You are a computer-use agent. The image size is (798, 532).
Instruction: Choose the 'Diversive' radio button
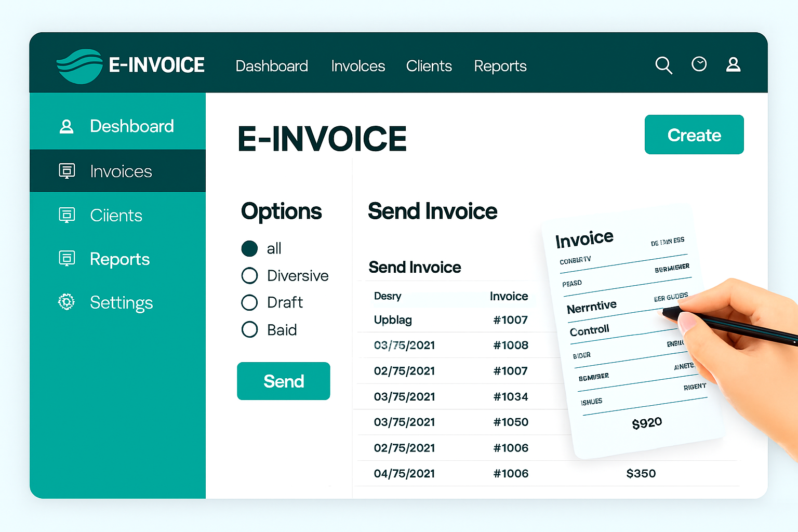[x=249, y=275]
